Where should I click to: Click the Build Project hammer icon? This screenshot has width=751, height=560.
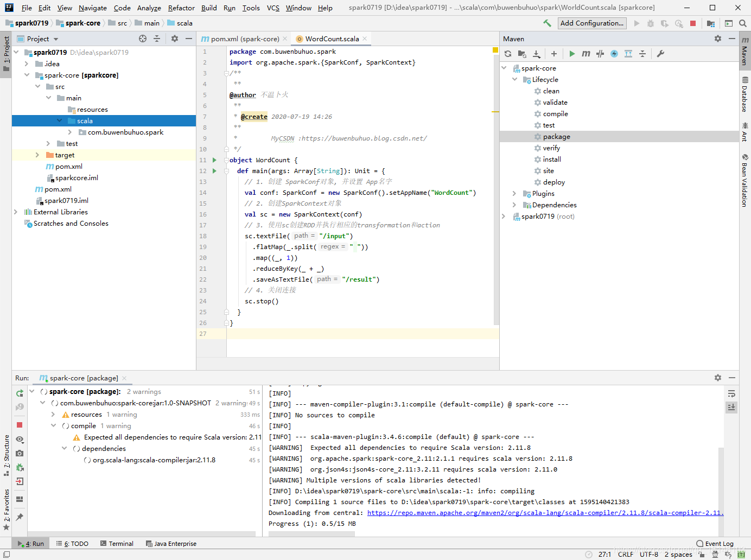coord(547,23)
